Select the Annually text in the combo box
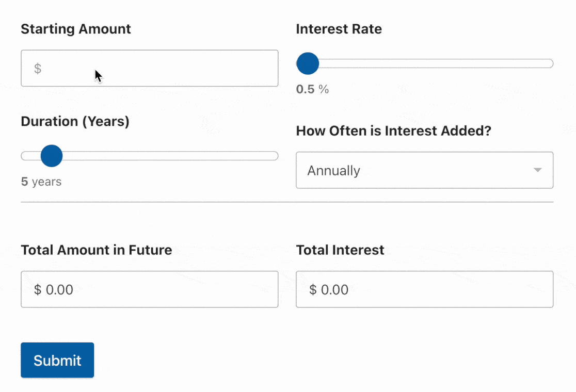The image size is (576, 392). (x=334, y=171)
